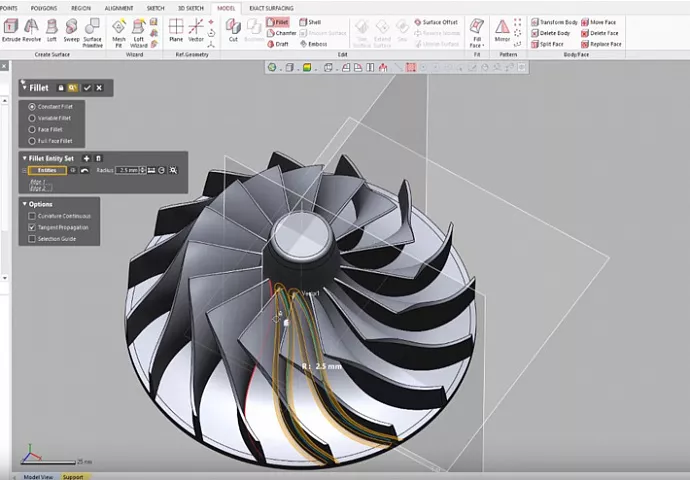
Task: Click the Entities selection button
Action: 47,170
